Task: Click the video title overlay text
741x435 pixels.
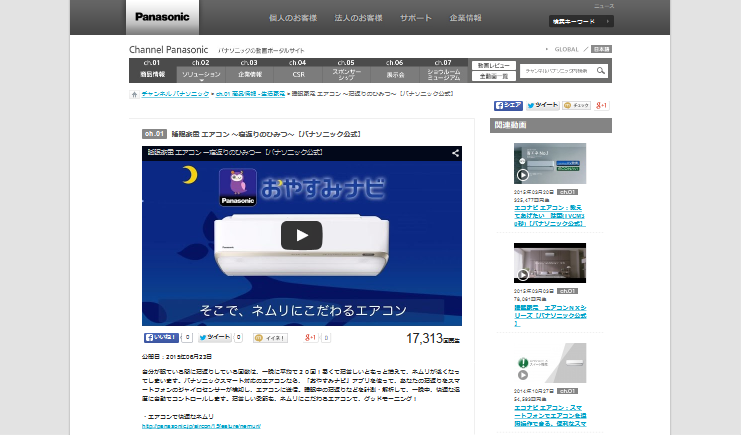Action: coord(235,152)
